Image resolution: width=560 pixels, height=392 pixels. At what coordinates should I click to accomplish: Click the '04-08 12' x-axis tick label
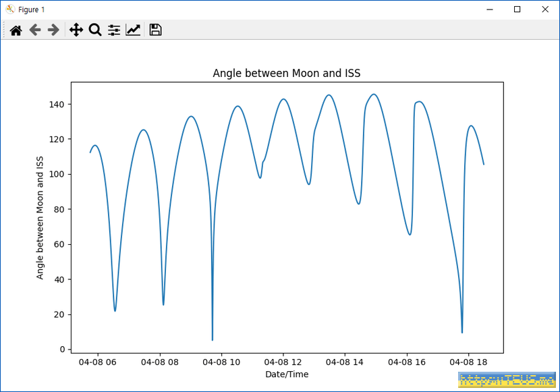283,362
